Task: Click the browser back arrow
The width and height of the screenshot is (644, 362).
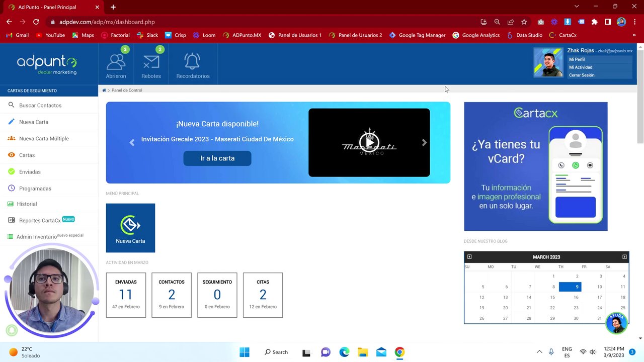Action: [9, 22]
